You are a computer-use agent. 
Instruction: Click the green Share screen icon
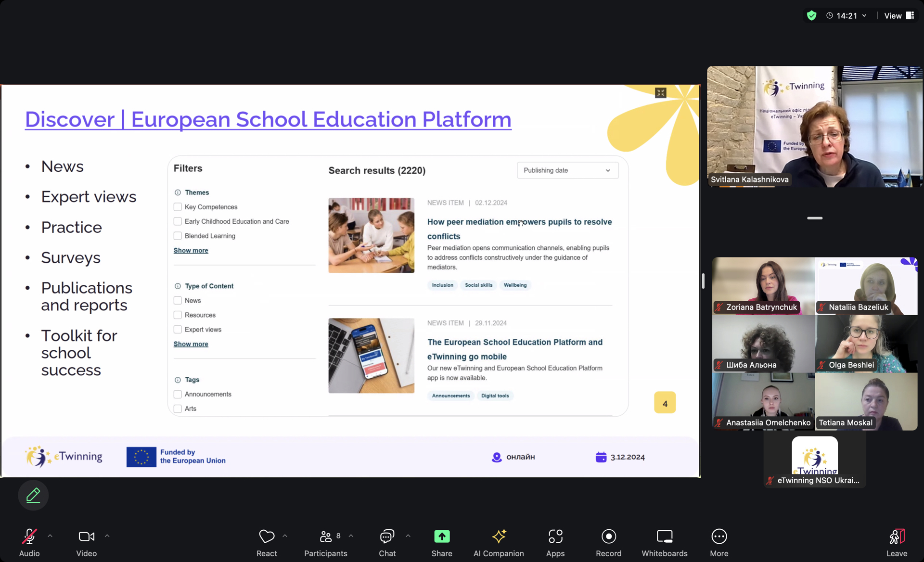(441, 536)
